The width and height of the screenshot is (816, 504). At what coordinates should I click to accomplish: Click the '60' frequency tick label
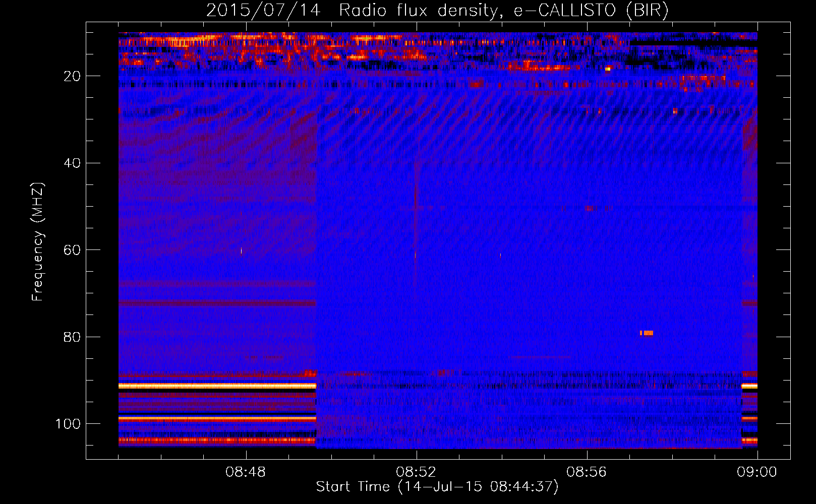pos(72,250)
